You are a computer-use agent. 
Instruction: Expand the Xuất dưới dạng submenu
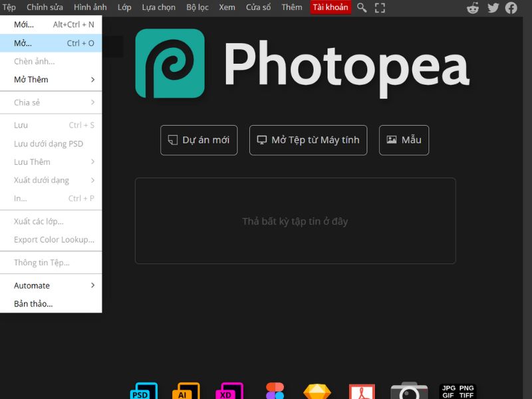coord(51,180)
